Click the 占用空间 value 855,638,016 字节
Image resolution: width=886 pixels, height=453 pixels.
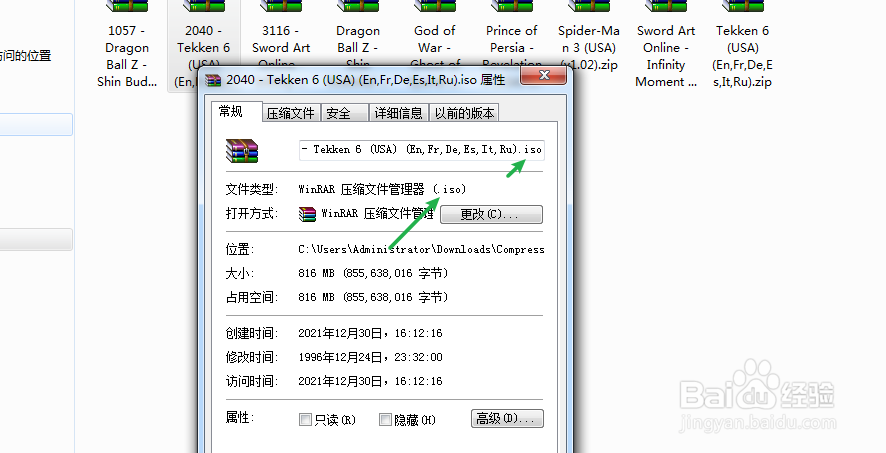tap(396, 297)
